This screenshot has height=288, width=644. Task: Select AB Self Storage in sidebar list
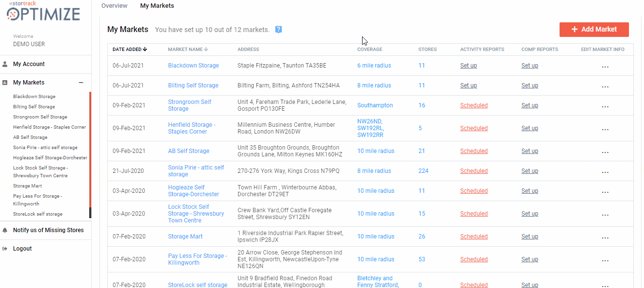30,137
